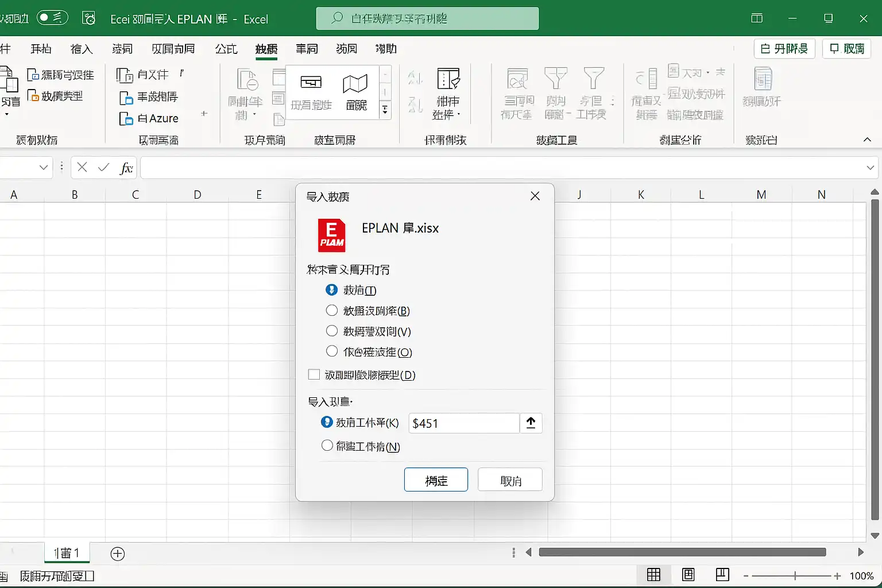The height and width of the screenshot is (588, 882).
Task: Cancel the Import Data dialog
Action: tap(510, 479)
